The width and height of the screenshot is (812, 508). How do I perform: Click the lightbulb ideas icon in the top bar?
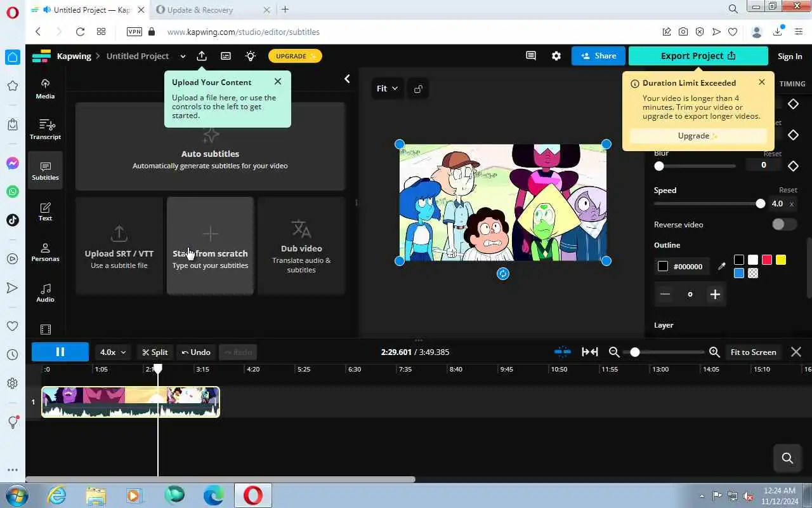pos(251,56)
